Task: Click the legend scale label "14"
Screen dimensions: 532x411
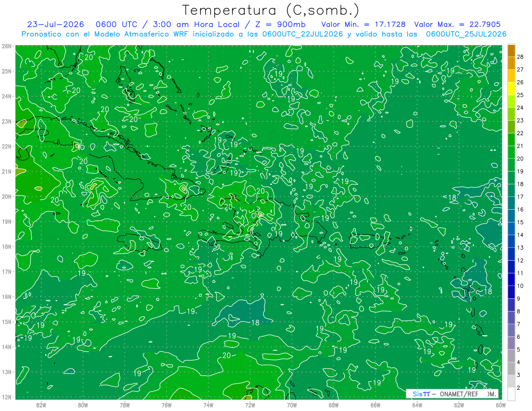Action: 520,235
